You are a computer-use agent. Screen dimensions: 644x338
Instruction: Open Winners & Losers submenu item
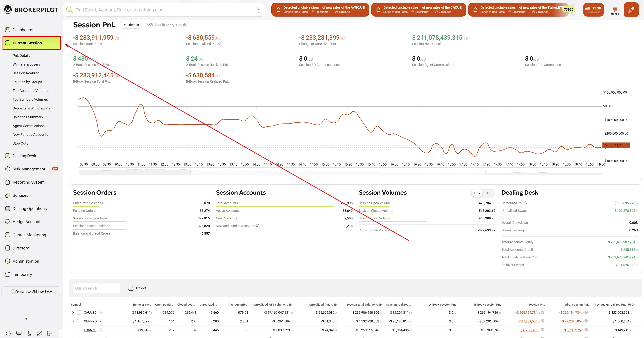26,64
